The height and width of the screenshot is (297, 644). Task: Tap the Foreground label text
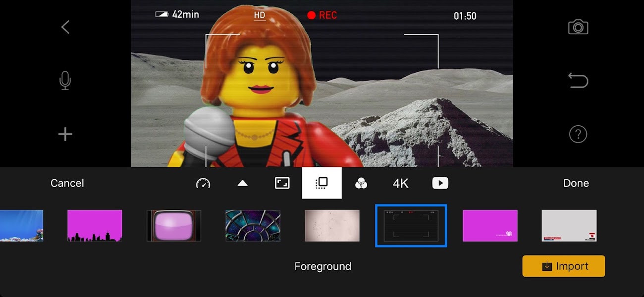point(323,266)
